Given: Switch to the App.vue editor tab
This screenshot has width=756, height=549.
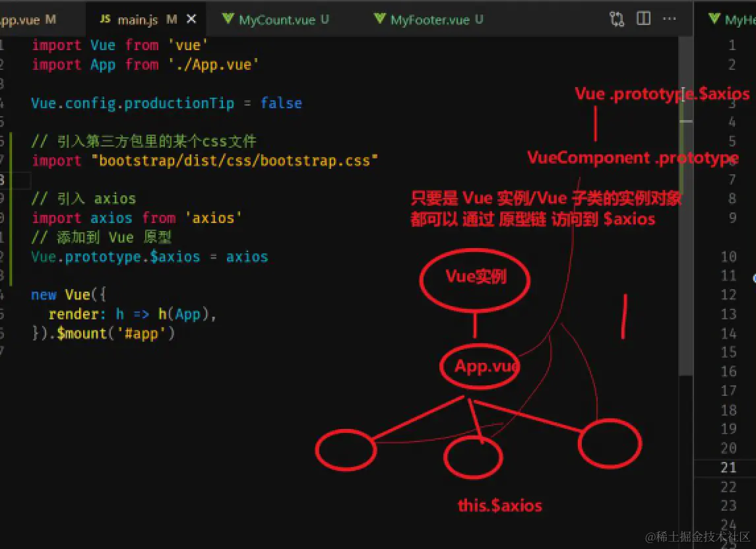Looking at the screenshot, I should [x=28, y=19].
